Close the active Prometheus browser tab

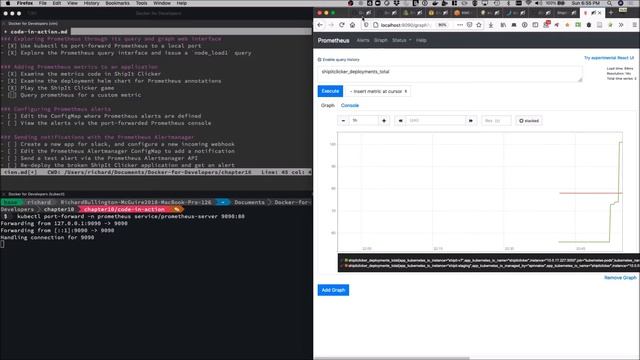coord(599,13)
